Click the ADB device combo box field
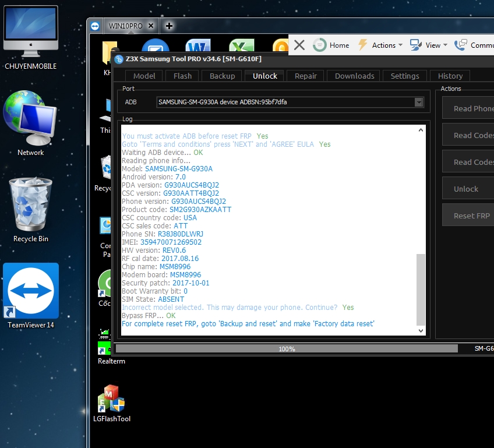Viewport: 494px width, 448px height. pyautogui.click(x=290, y=102)
